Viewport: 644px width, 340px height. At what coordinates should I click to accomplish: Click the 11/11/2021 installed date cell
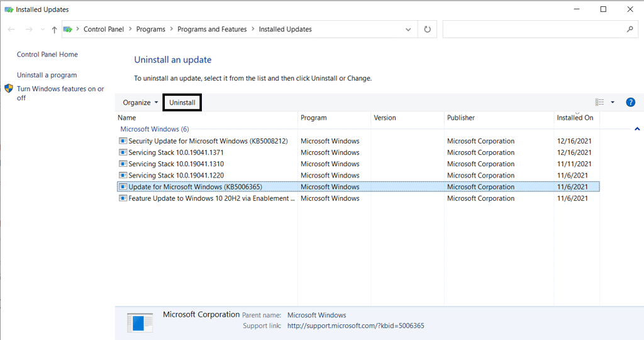tap(574, 164)
